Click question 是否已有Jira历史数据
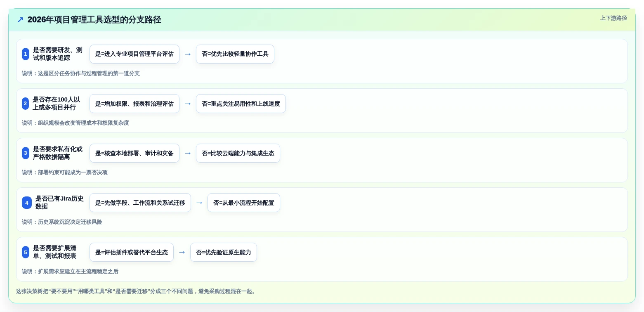 click(x=60, y=203)
